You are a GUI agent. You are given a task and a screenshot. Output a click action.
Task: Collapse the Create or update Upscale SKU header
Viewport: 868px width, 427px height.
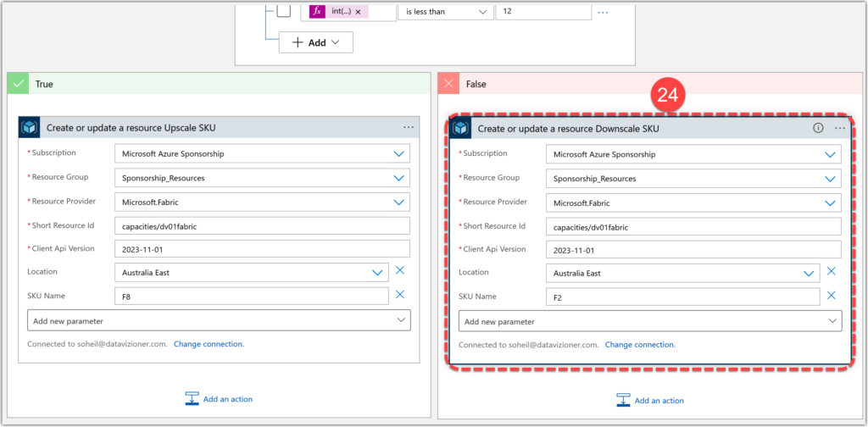point(220,128)
